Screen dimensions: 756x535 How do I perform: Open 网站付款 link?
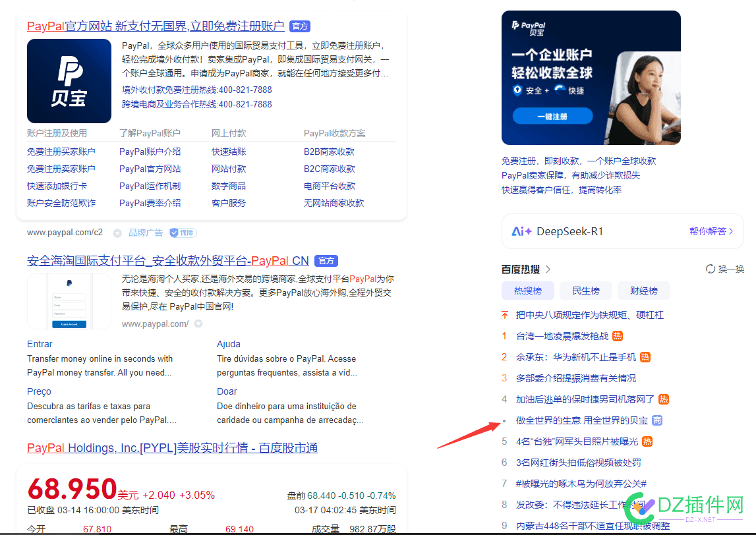229,169
